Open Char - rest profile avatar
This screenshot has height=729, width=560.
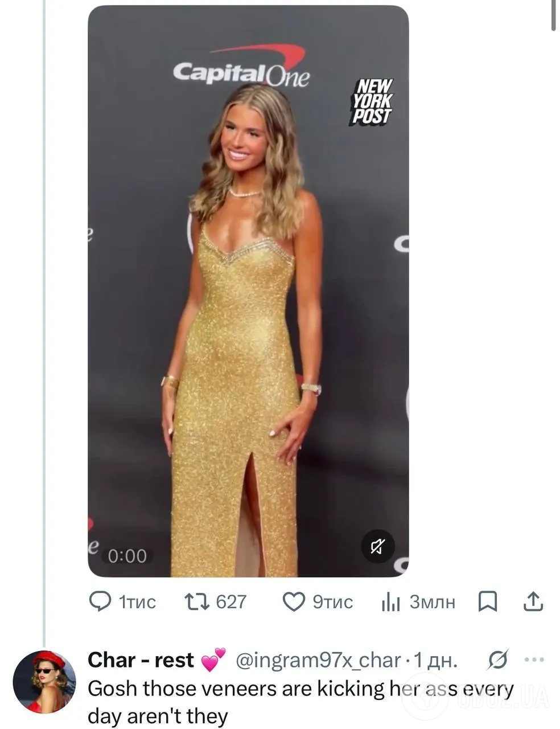[x=44, y=682]
